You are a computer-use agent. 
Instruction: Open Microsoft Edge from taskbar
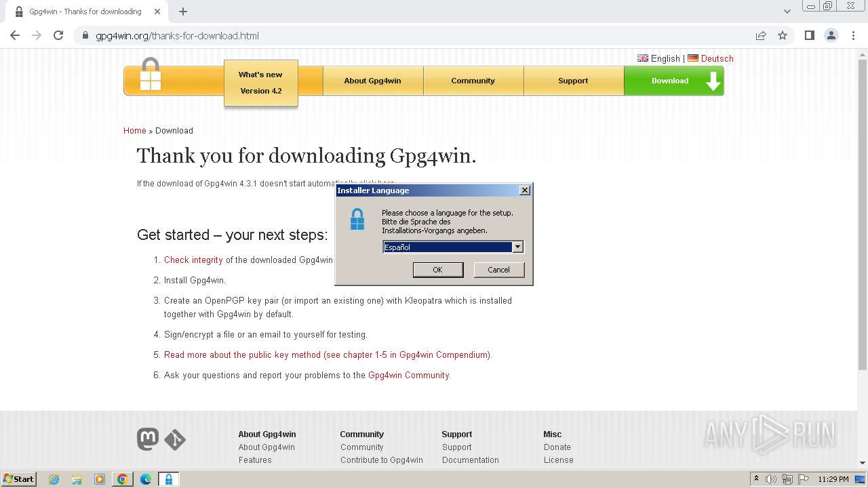(x=146, y=479)
